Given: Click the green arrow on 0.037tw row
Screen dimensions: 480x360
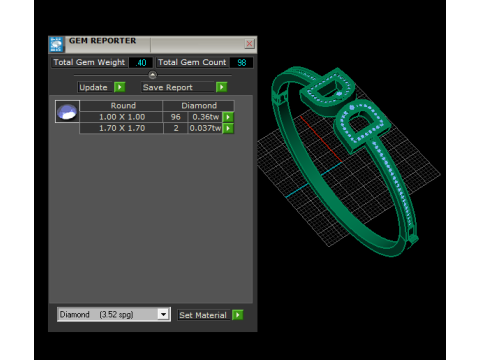Looking at the screenshot, I should [228, 128].
